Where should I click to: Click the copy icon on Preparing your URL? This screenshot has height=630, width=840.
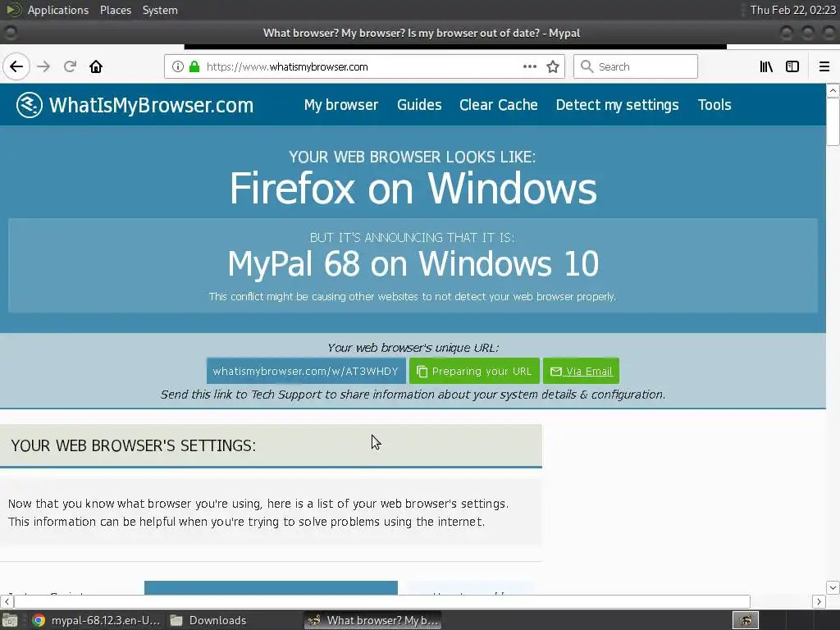[x=422, y=372]
